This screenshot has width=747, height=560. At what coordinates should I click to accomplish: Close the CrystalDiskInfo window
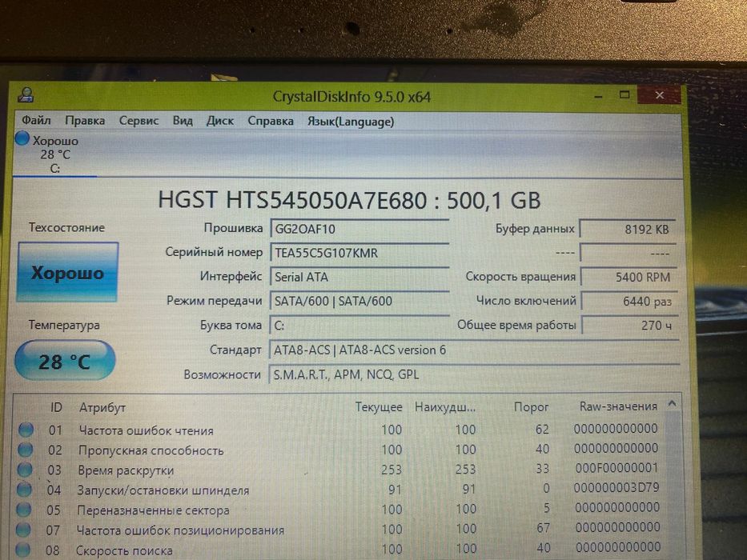(x=660, y=94)
